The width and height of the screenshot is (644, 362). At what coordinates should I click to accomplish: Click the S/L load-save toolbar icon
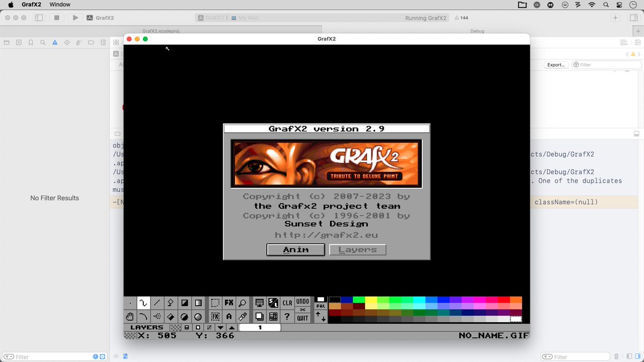click(x=273, y=303)
